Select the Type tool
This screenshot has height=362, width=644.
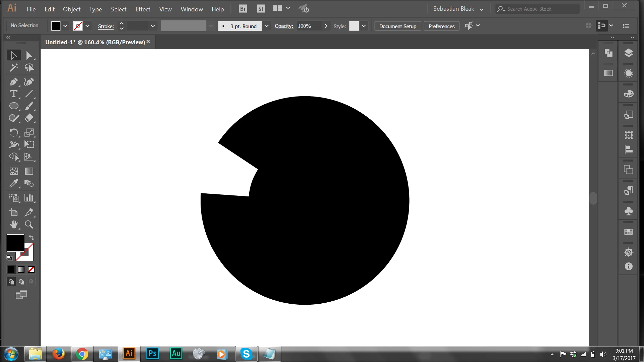click(13, 94)
